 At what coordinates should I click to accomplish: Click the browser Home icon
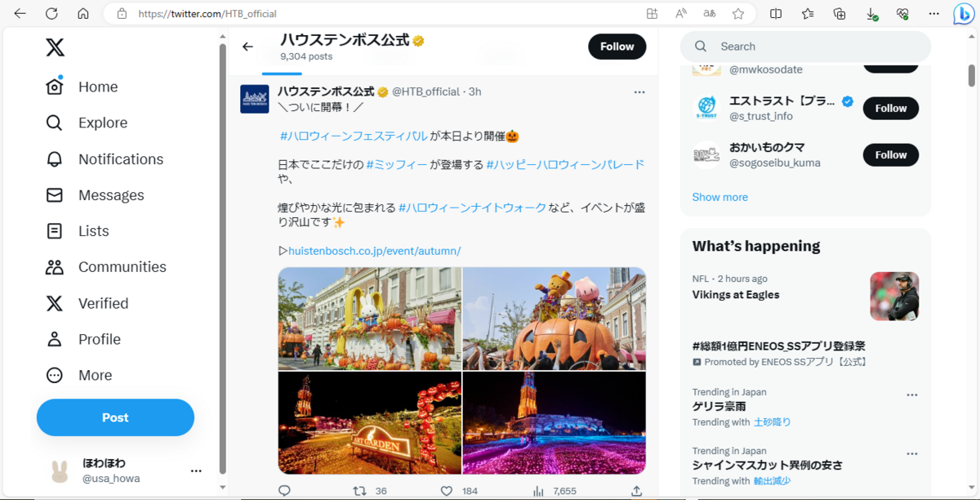point(82,13)
